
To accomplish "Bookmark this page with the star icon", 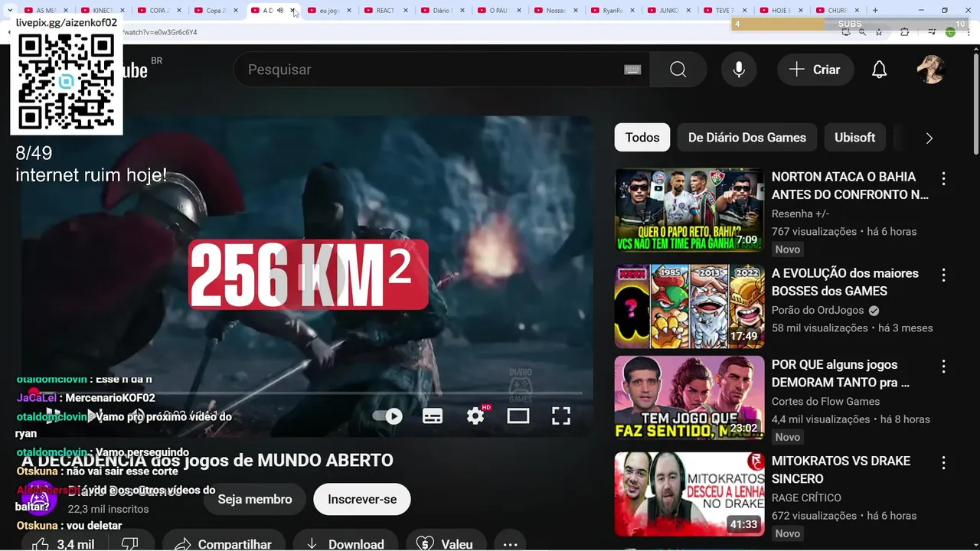I will pos(879,33).
